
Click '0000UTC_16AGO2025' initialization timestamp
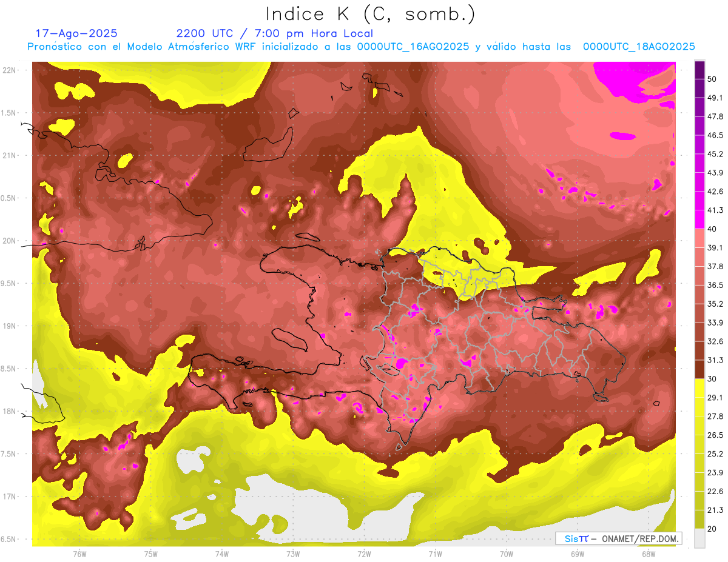tap(413, 47)
